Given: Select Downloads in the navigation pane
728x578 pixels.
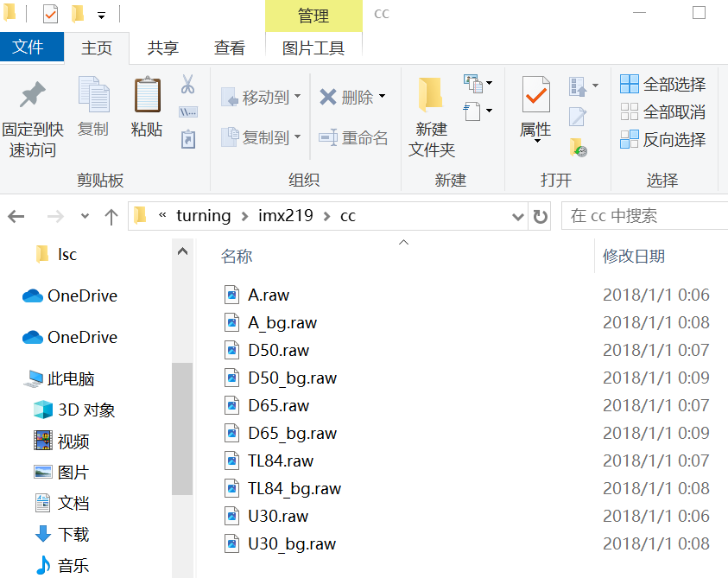Looking at the screenshot, I should 73,534.
